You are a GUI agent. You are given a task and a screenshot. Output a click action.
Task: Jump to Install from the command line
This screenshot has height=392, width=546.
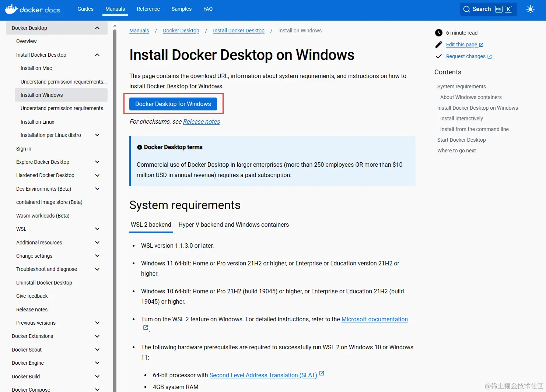[x=474, y=129]
